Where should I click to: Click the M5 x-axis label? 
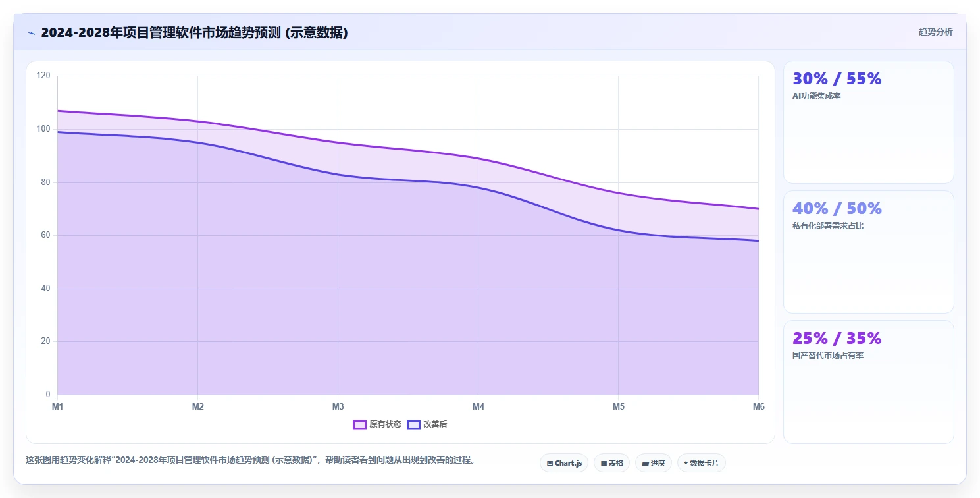tap(619, 407)
